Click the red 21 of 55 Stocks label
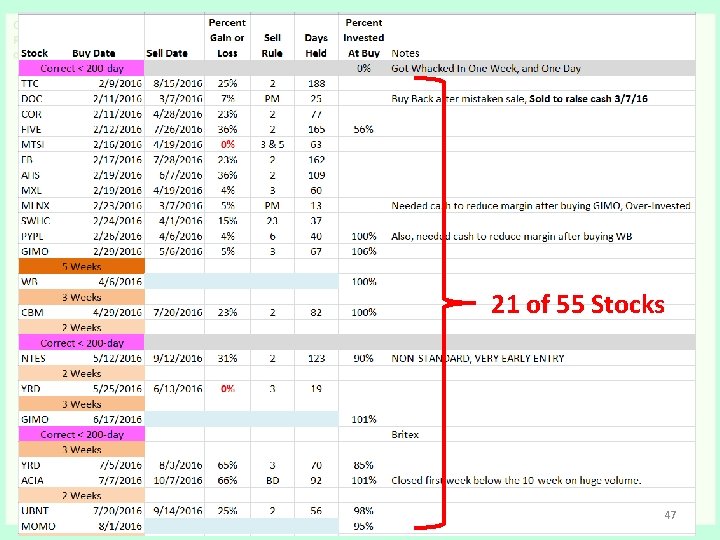 578,304
